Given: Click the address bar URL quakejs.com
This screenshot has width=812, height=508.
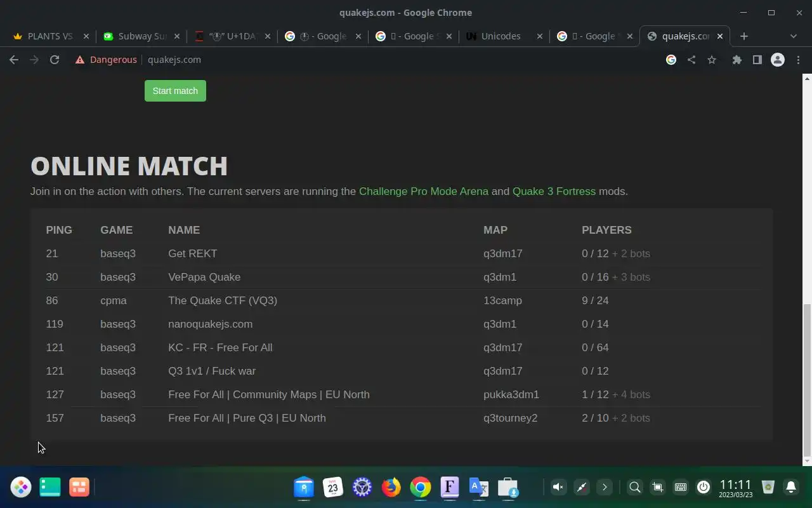Looking at the screenshot, I should (x=174, y=60).
